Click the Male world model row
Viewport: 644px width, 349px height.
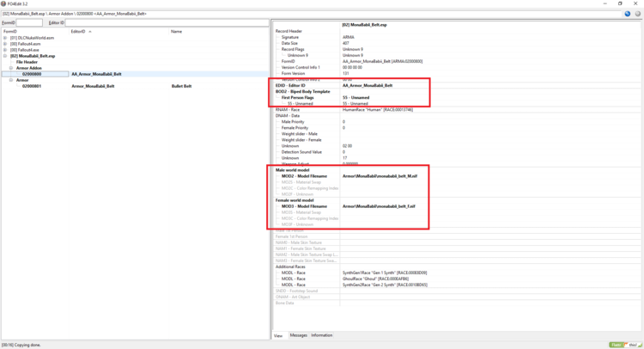coord(293,170)
